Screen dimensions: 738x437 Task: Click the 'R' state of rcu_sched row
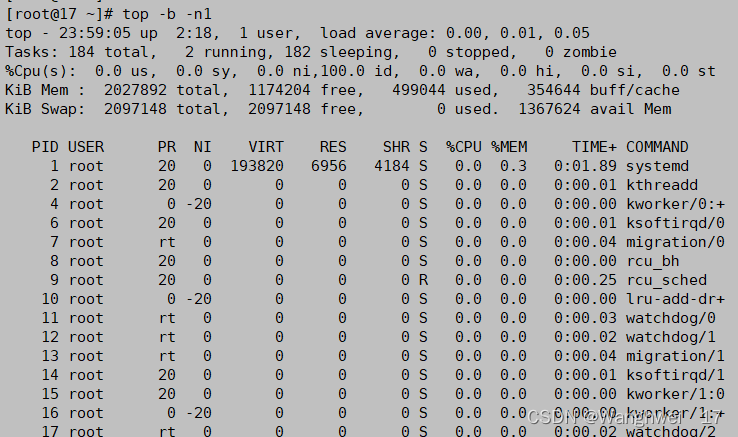(423, 280)
